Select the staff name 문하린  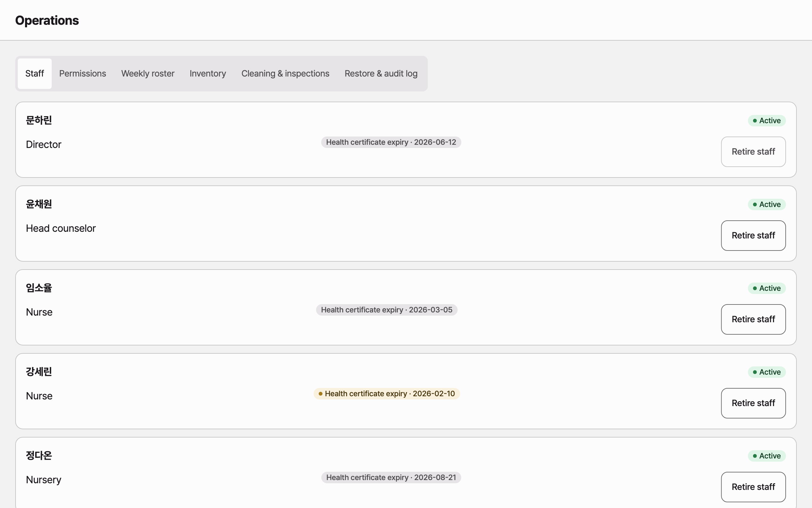pyautogui.click(x=39, y=120)
